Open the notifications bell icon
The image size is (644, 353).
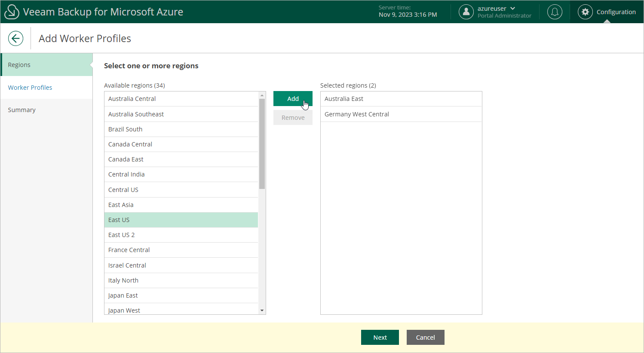click(x=555, y=12)
